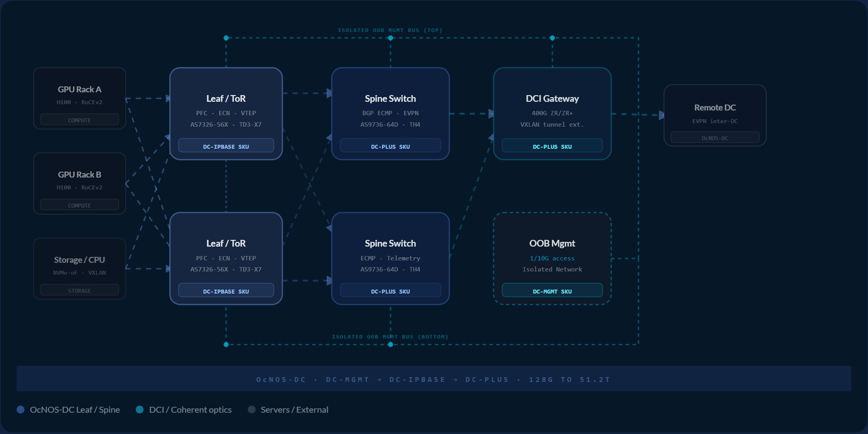
Task: Click the "400G ZR/ZR+" text
Action: tap(552, 113)
